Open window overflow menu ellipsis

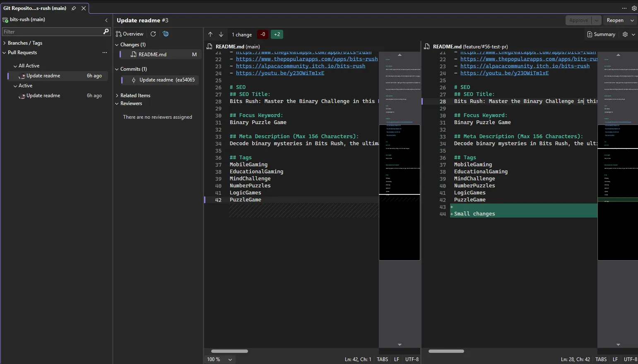click(x=624, y=8)
